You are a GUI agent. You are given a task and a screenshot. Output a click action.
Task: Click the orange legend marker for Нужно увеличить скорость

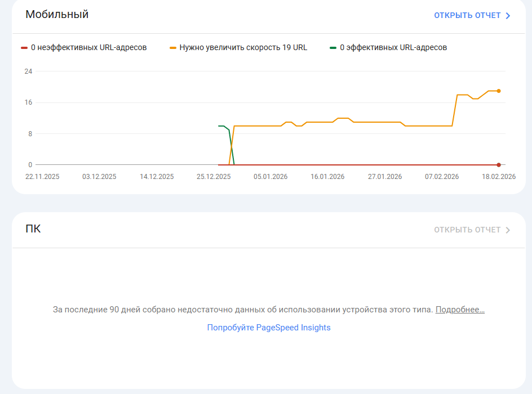[173, 48]
